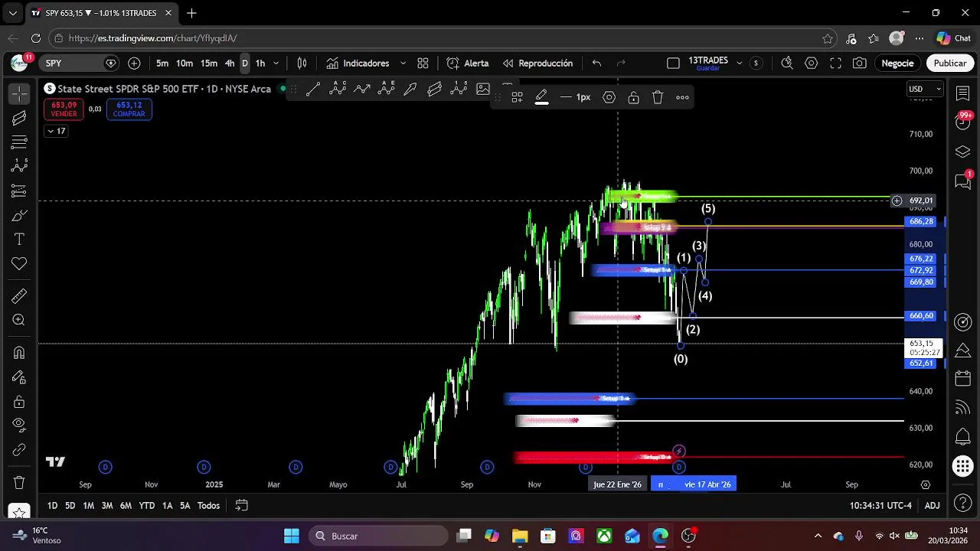Click the Negocie button
The width and height of the screenshot is (980, 551).
coord(897,64)
